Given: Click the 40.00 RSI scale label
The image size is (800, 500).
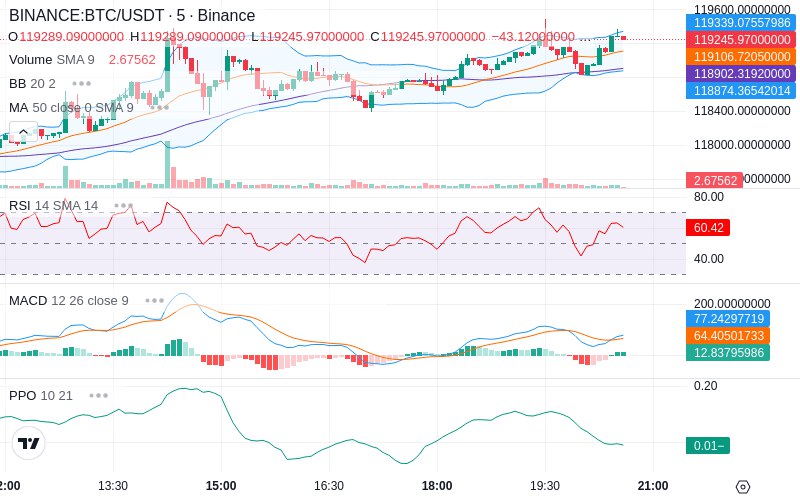Looking at the screenshot, I should [709, 259].
